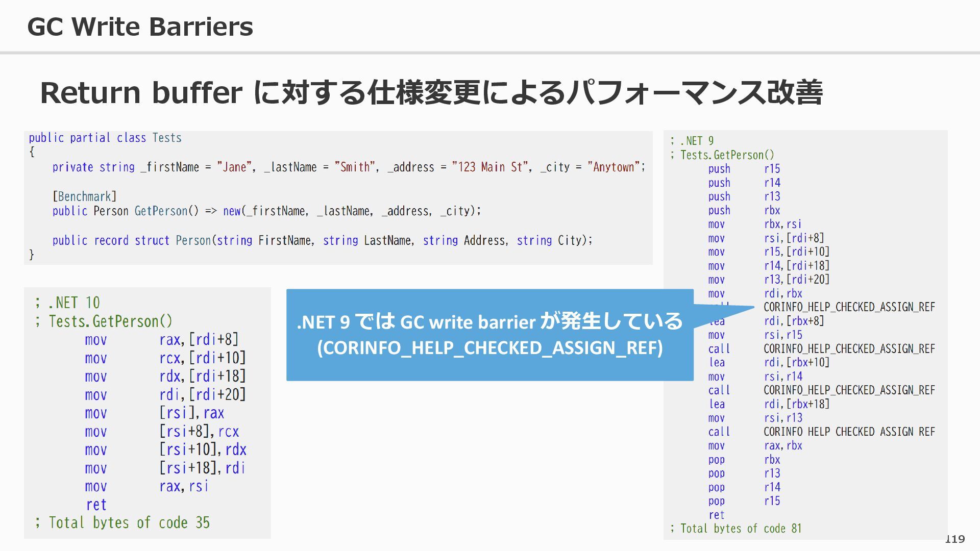Click the GC Write Barriers slide title
This screenshot has height=551, width=980.
tap(140, 27)
